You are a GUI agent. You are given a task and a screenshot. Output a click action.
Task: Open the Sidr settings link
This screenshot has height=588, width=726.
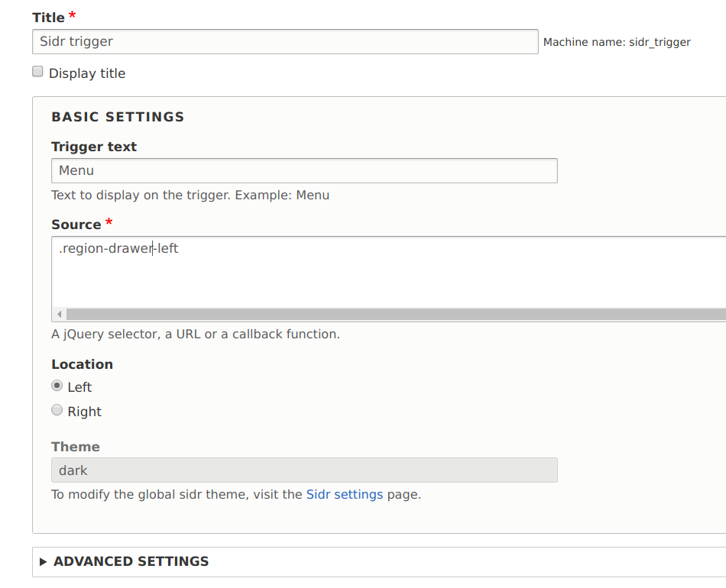[345, 494]
